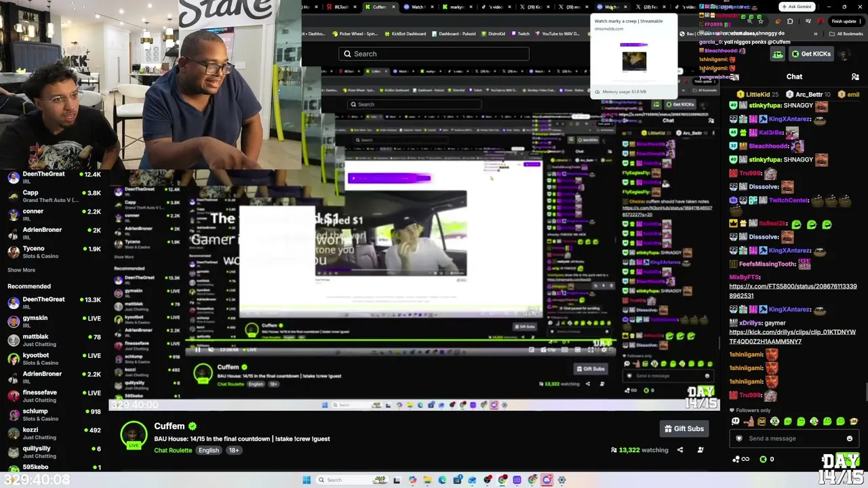This screenshot has height=488, width=868.
Task: Open mattblak Just Chatting channel
Action: coord(54,340)
